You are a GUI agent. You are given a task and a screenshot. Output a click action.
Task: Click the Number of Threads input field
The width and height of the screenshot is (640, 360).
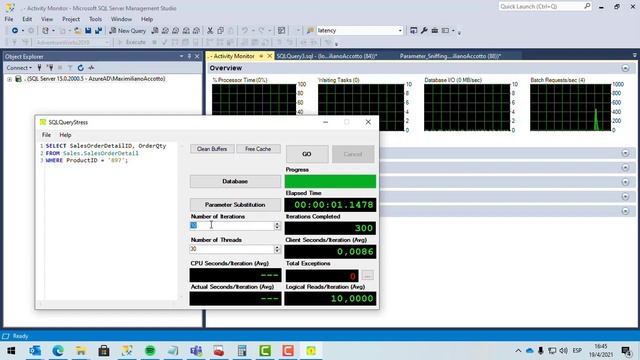[231, 249]
